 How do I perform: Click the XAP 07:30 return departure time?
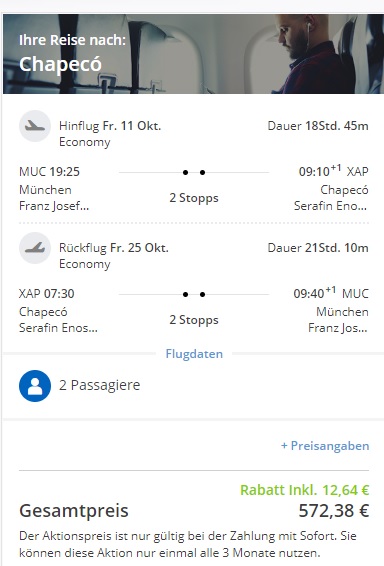[x=47, y=293]
